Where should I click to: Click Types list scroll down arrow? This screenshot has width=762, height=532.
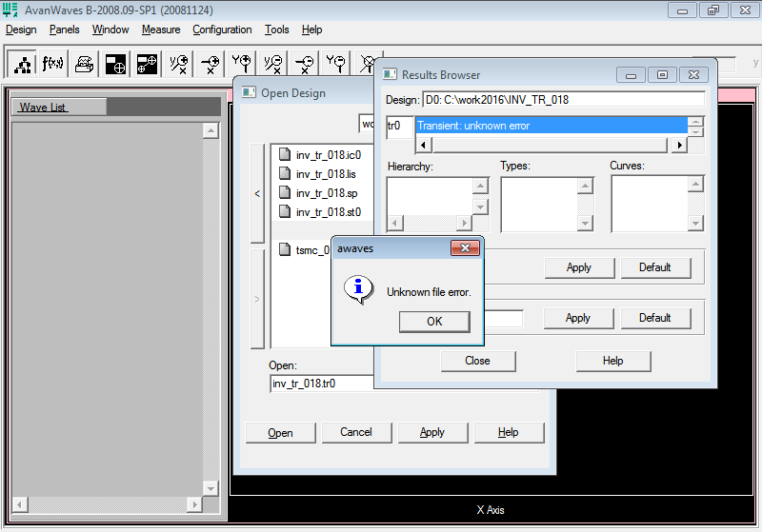coord(586,224)
